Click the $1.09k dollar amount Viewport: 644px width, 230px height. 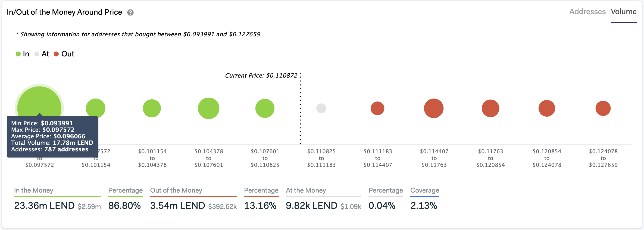351,207
